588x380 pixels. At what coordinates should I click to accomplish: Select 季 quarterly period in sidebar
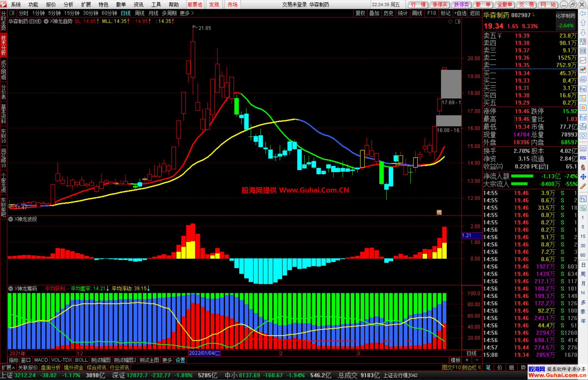tap(583, 312)
